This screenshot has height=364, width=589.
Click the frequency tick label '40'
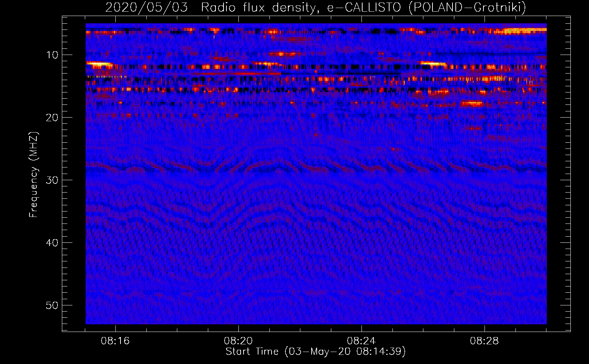pos(52,243)
